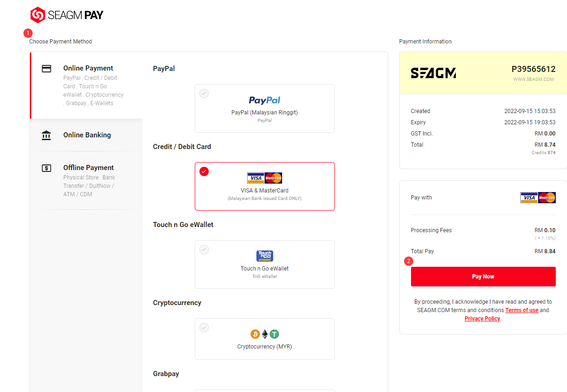Click the red Pay Now button
Viewport: 567px width, 392px height.
[483, 277]
